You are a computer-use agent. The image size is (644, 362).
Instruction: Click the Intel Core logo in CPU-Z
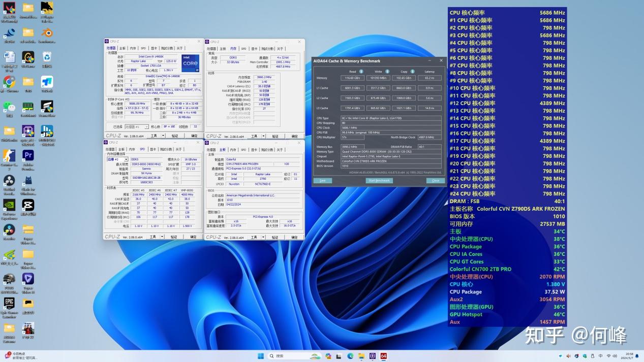[190, 63]
